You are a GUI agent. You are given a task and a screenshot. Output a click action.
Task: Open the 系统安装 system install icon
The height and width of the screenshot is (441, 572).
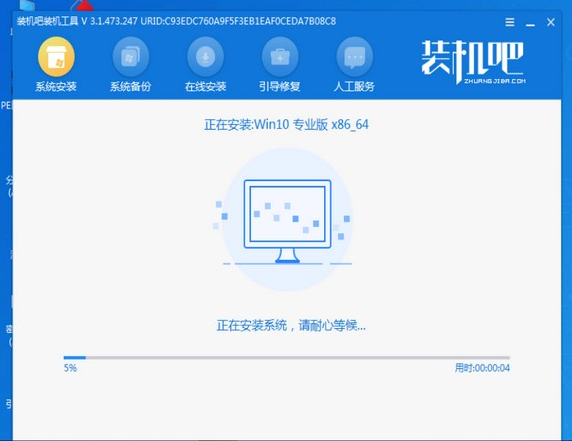[56, 57]
